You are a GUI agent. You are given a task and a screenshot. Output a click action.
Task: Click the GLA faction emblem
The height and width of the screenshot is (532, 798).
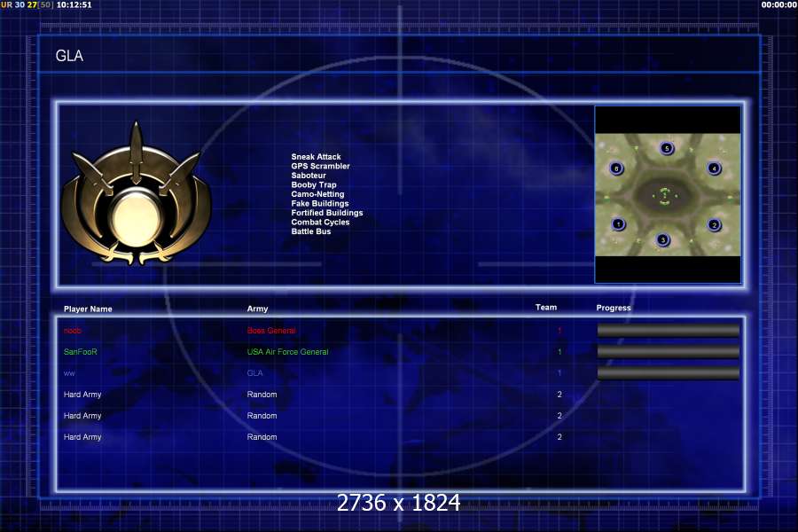136,193
